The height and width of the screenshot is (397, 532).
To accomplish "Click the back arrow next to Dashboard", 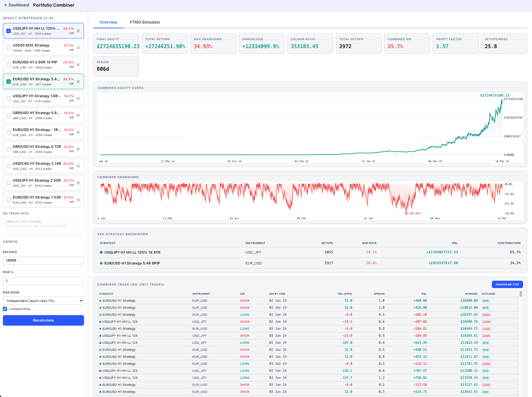I will tap(6, 5).
